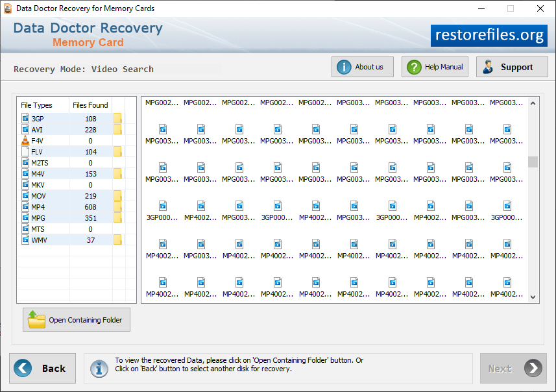Close the Data Doctor Recovery window
This screenshot has width=556, height=392.
540,8
